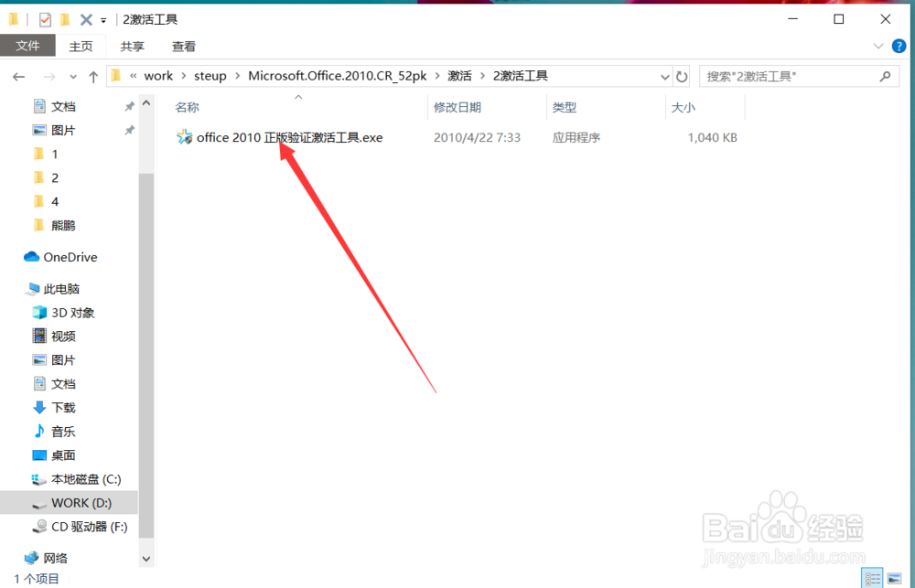Image resolution: width=915 pixels, height=588 pixels.
Task: Open the recent locations dropdown
Action: (x=73, y=77)
